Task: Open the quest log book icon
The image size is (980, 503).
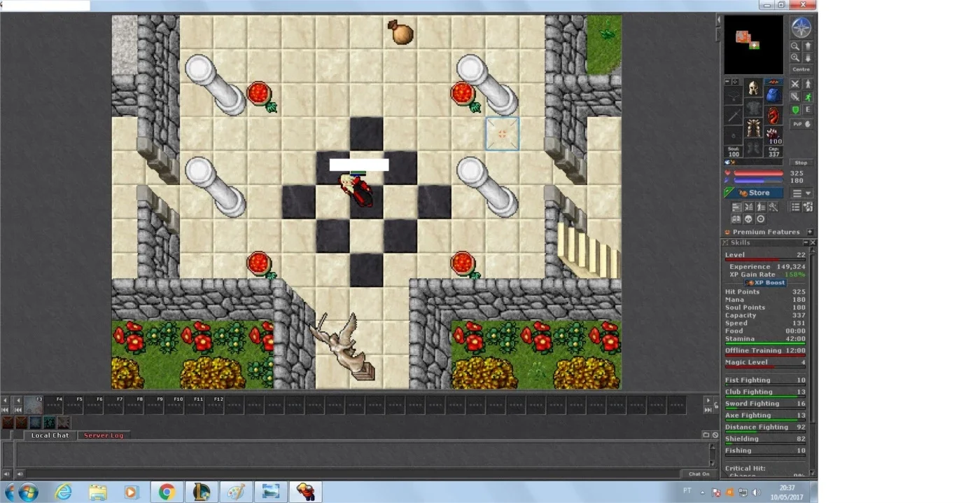Action: (x=736, y=219)
